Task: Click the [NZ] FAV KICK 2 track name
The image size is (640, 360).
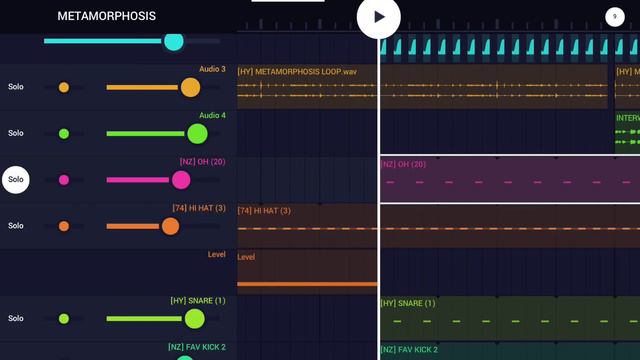Action: tap(197, 347)
